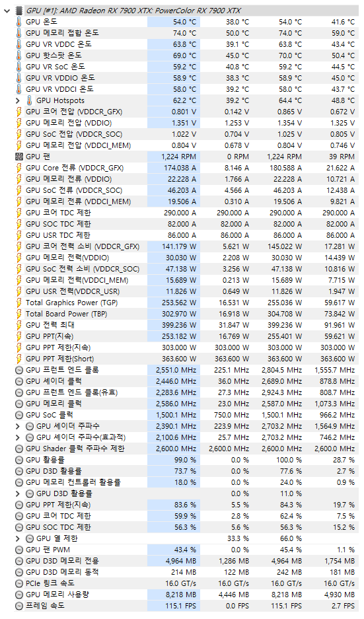Select GPU USR 전력(VDDCR_USR) row label
This screenshot has width=364, height=619.
[x=73, y=291]
